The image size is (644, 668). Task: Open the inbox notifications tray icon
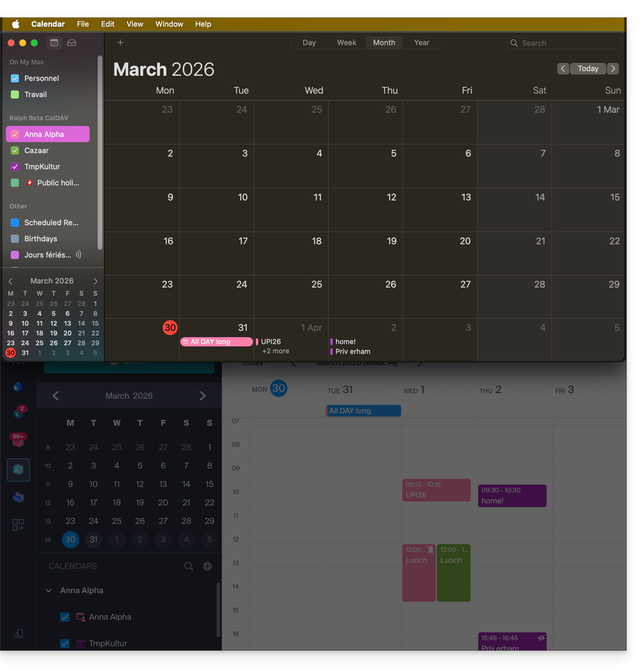click(x=72, y=43)
